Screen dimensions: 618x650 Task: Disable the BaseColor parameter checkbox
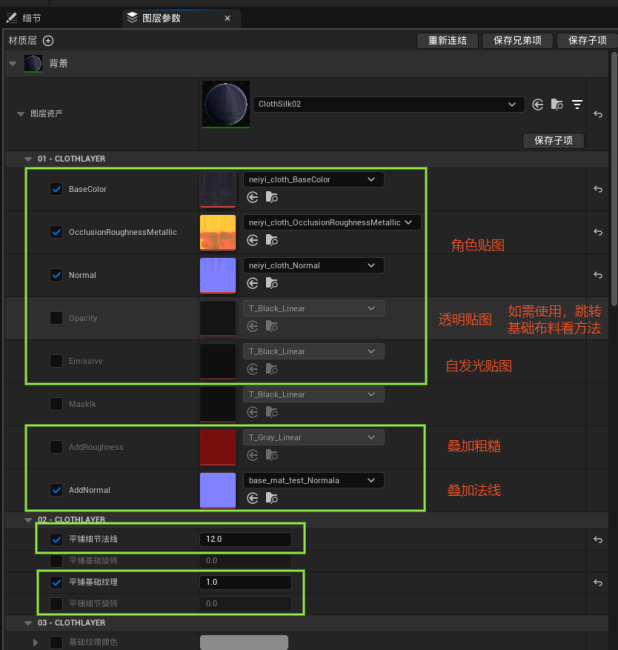pyautogui.click(x=56, y=189)
